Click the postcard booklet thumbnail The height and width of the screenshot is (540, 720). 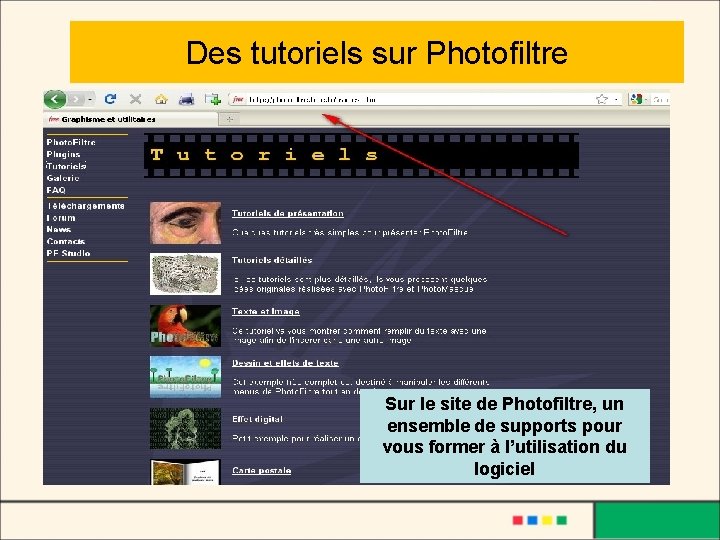coord(186,472)
